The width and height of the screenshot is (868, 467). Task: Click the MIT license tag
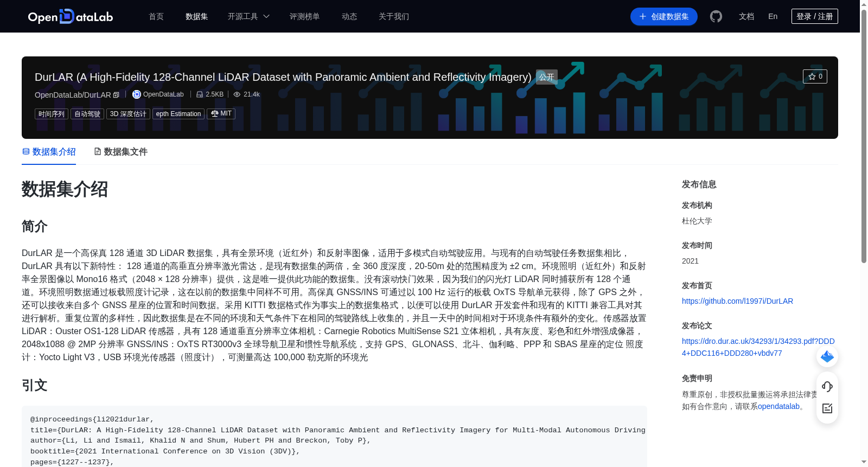(x=221, y=114)
